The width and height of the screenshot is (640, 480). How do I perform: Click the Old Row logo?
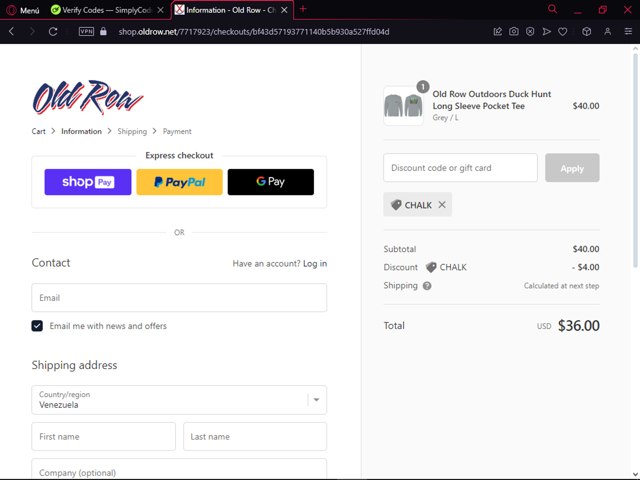coord(87,97)
